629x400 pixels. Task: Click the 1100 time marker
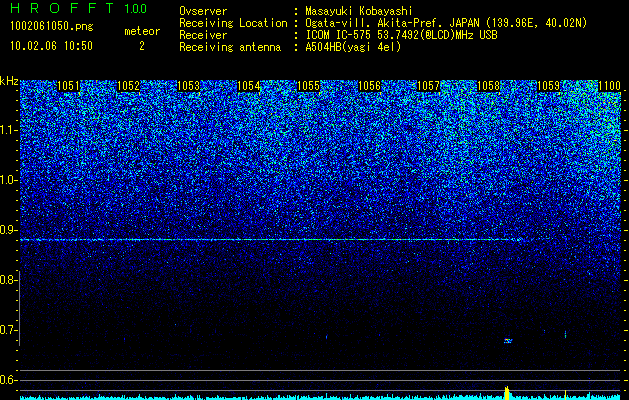coord(610,86)
